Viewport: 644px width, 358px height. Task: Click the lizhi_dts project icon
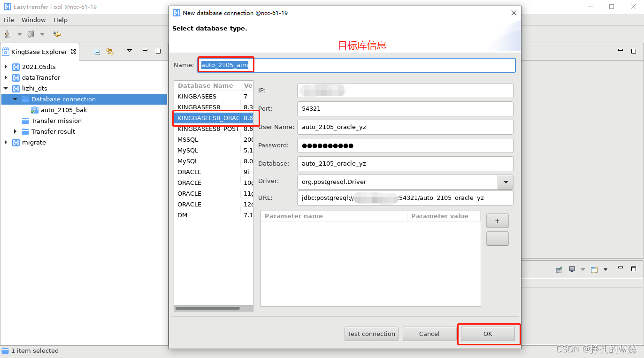coord(16,88)
